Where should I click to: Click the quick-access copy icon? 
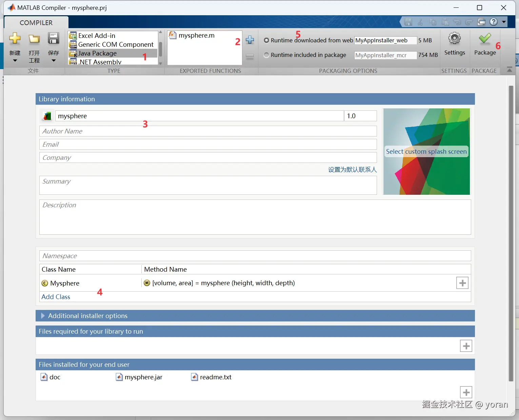click(x=433, y=22)
